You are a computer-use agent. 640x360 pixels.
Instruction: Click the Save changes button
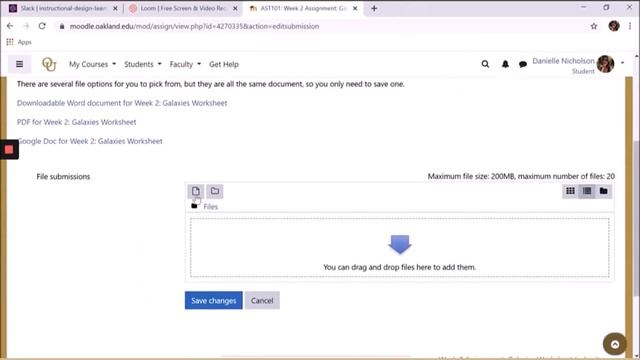pyautogui.click(x=213, y=300)
